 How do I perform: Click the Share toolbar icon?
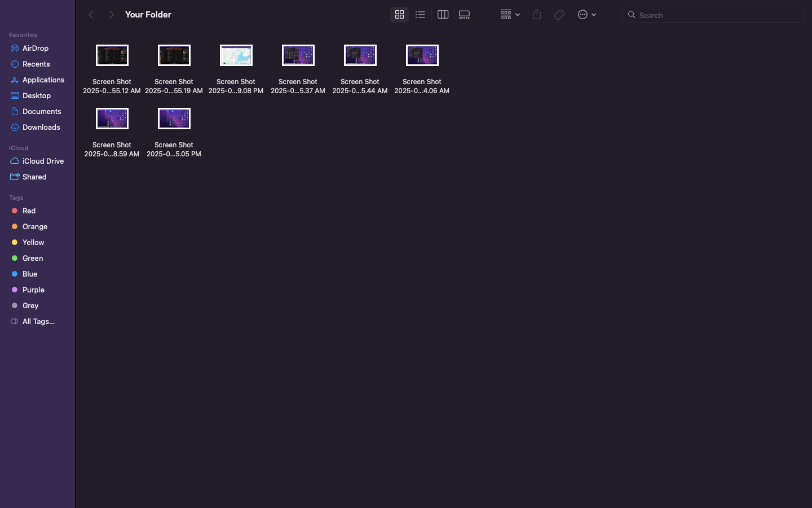point(537,15)
